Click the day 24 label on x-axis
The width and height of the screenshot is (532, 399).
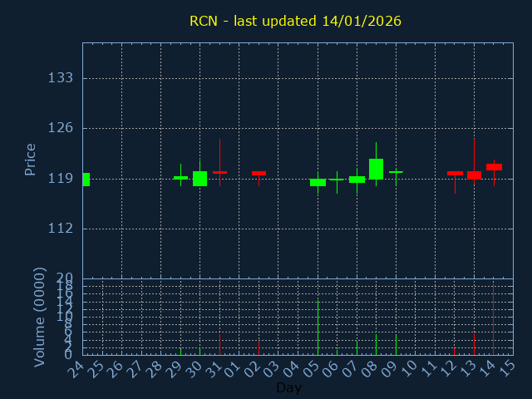point(77,368)
